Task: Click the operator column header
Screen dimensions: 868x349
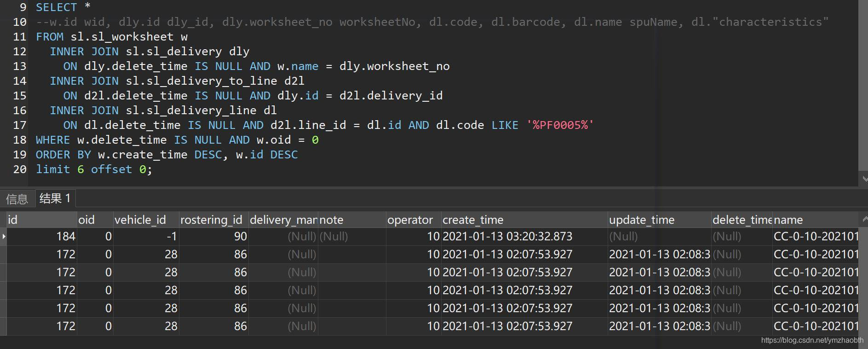Action: click(x=414, y=220)
